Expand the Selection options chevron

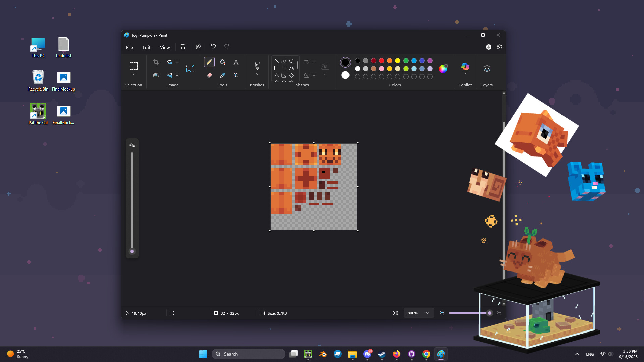134,73
